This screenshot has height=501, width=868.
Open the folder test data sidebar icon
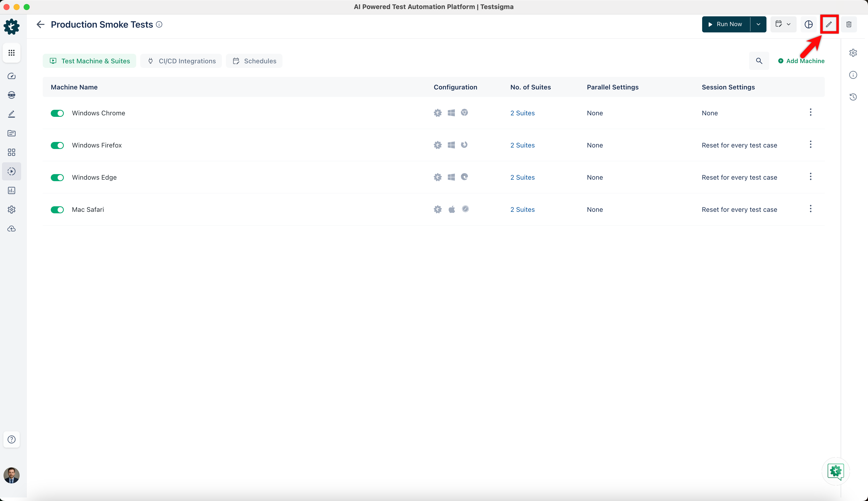pyautogui.click(x=11, y=133)
